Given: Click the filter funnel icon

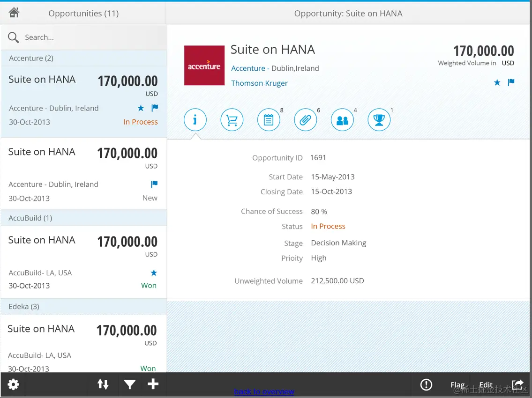Looking at the screenshot, I should 130,384.
